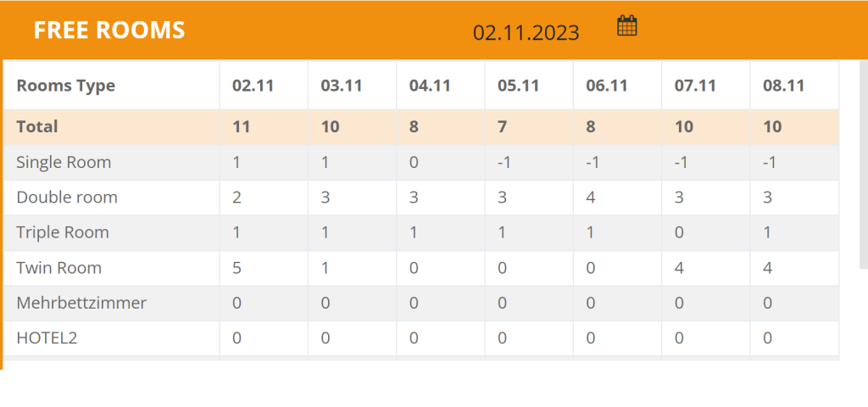Image resolution: width=868 pixels, height=407 pixels.
Task: Click Double room value 3 for 03.11
Action: [325, 198]
